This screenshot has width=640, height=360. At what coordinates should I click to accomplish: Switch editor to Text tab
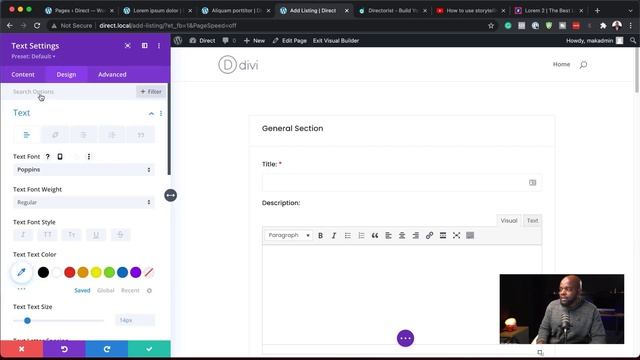point(533,221)
